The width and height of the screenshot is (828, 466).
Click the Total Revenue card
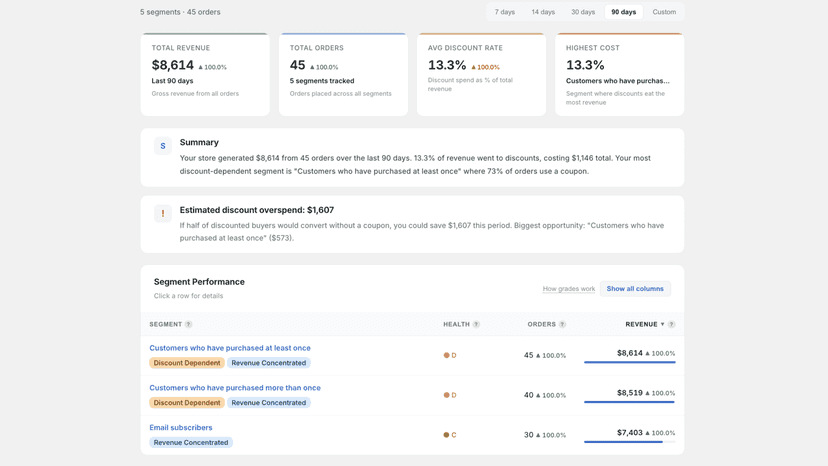[x=205, y=74]
